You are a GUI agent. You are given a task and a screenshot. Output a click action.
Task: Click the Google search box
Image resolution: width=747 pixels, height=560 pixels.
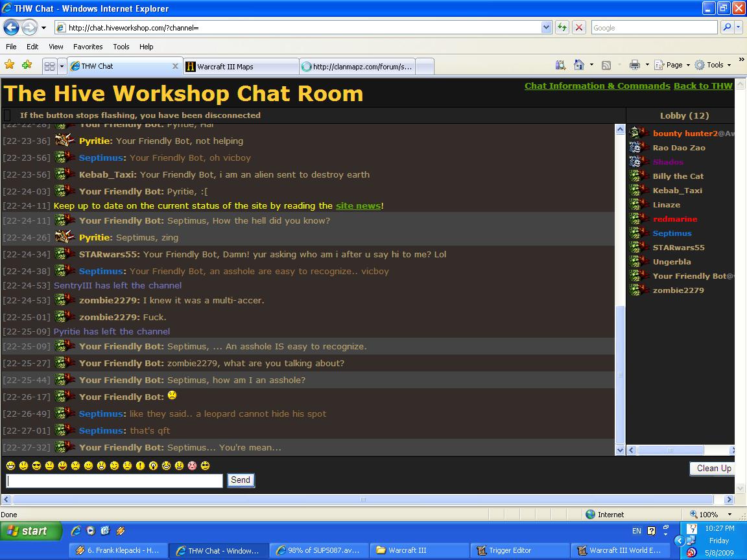tap(654, 28)
